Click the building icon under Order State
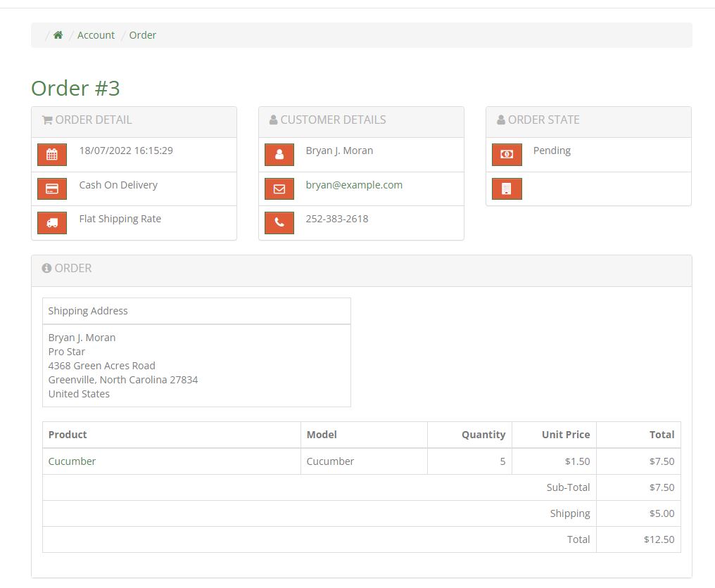 pos(507,188)
